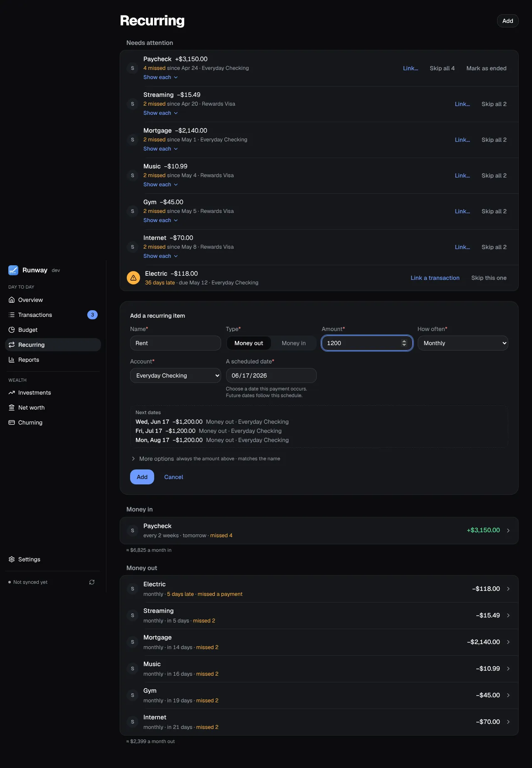Click the Reports bar chart icon
This screenshot has height=768, width=532.
pyautogui.click(x=12, y=360)
